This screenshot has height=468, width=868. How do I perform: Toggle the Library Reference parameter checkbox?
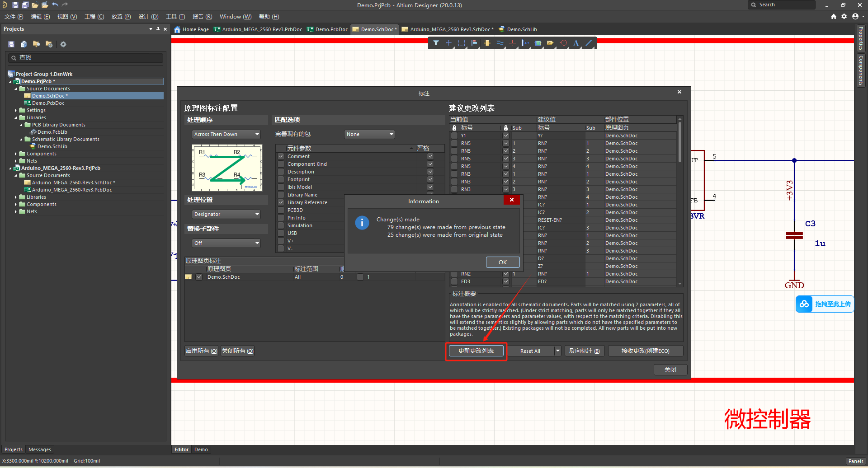pyautogui.click(x=281, y=202)
